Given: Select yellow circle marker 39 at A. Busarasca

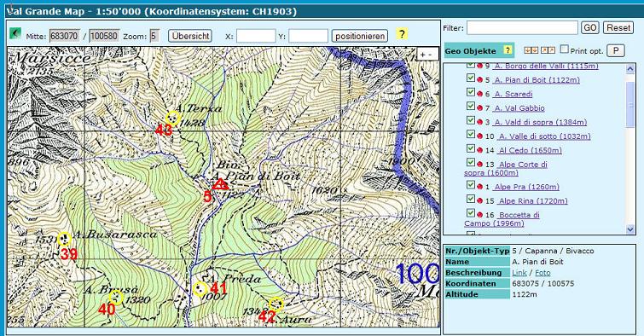Looking at the screenshot, I should [x=64, y=239].
